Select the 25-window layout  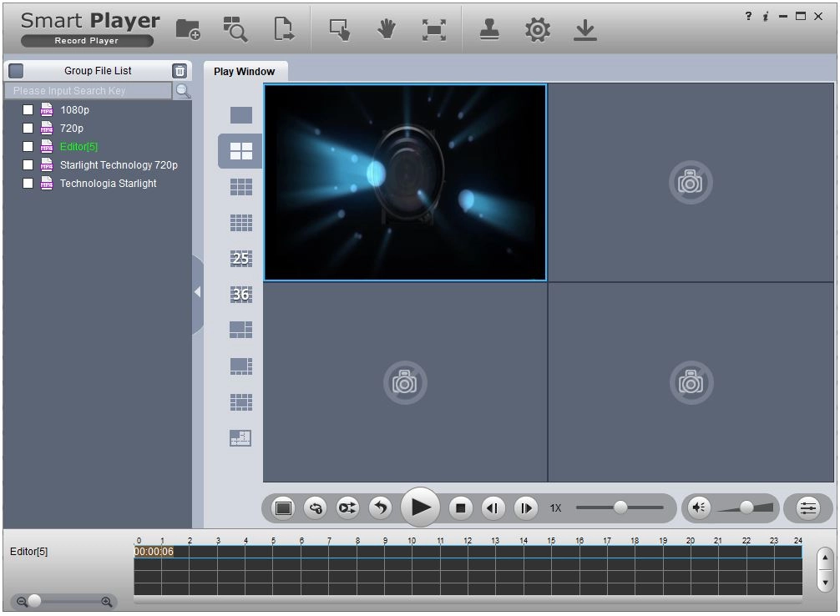[x=241, y=259]
